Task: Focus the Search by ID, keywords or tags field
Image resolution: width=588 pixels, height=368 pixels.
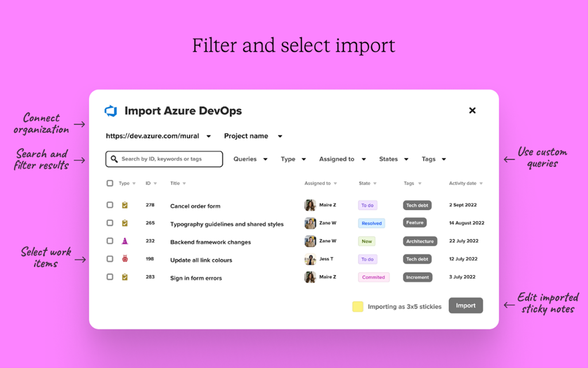Action: pyautogui.click(x=169, y=159)
